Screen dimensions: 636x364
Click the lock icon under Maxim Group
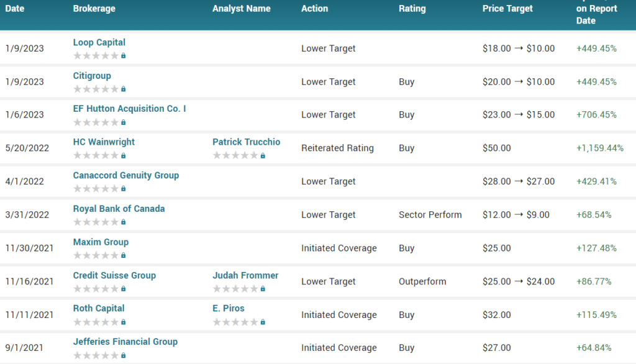coord(124,255)
